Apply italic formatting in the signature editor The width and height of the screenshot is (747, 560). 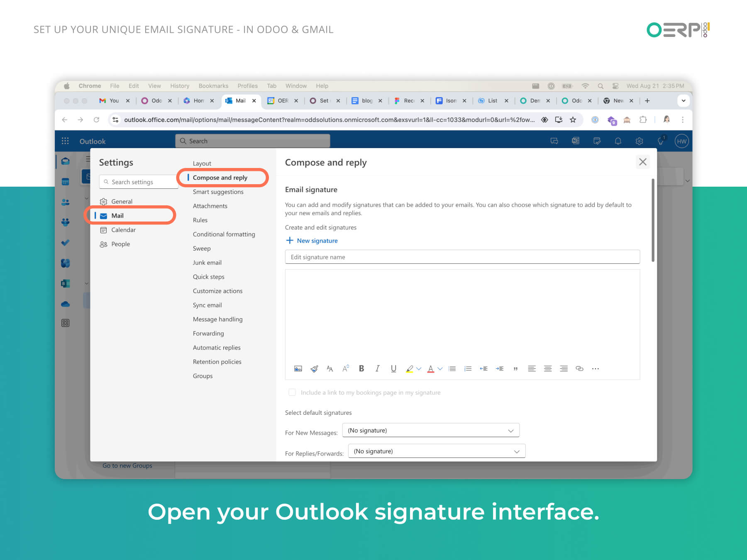pyautogui.click(x=377, y=368)
